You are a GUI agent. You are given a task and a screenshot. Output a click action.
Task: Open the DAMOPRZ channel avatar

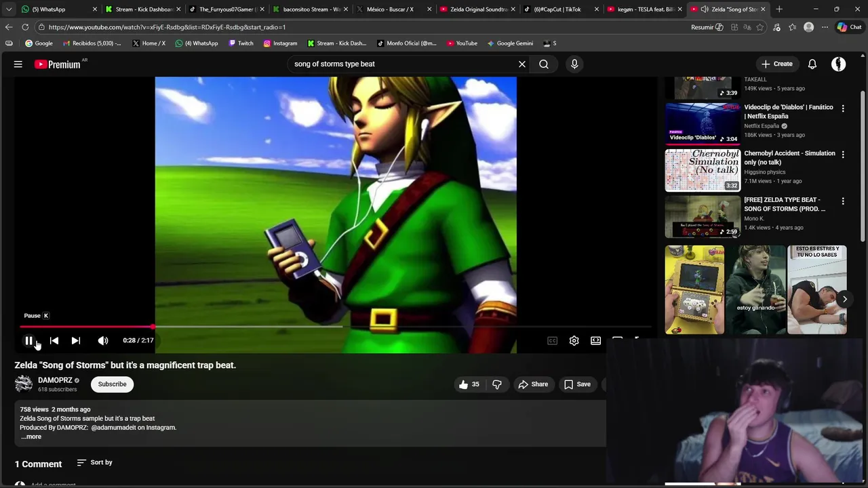coord(24,384)
